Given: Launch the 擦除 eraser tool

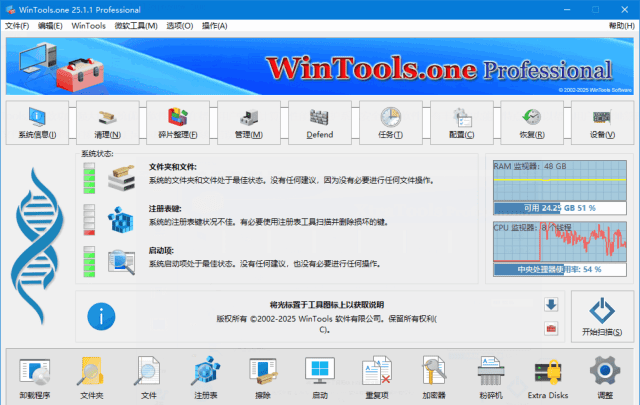Looking at the screenshot, I should [263, 378].
